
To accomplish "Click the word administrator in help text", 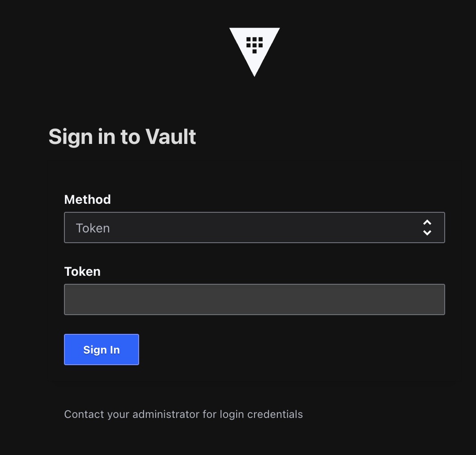I will tap(166, 414).
